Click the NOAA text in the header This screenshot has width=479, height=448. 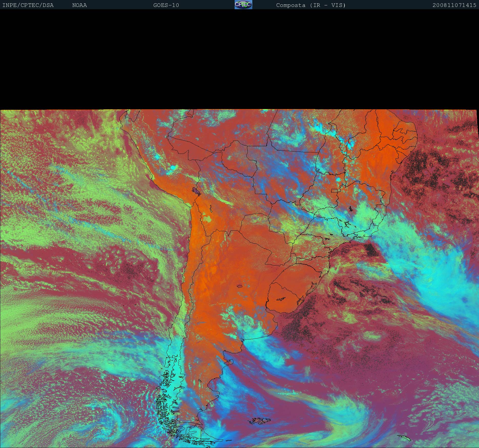[79, 5]
